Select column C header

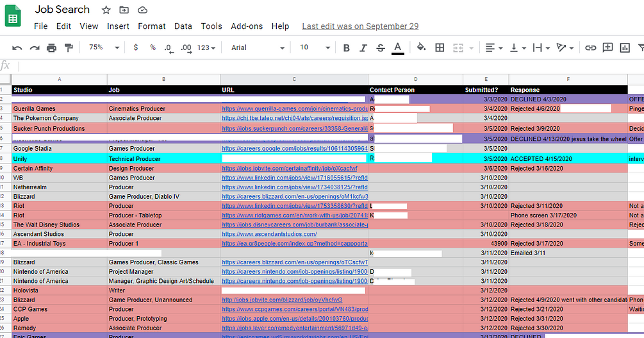pos(294,80)
